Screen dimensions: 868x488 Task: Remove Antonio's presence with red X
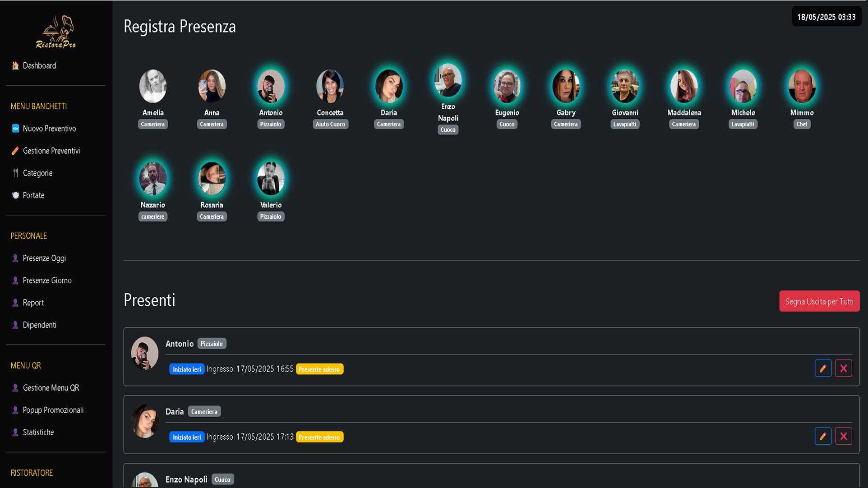[x=843, y=368]
